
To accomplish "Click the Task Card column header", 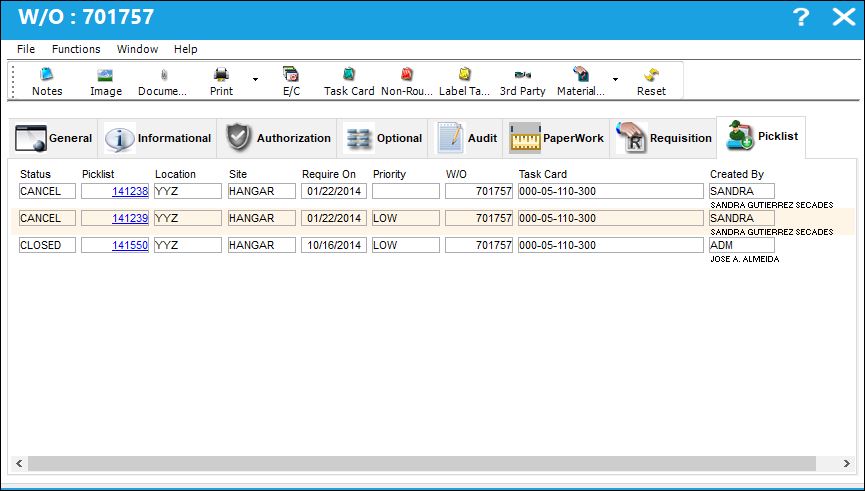I will point(543,174).
